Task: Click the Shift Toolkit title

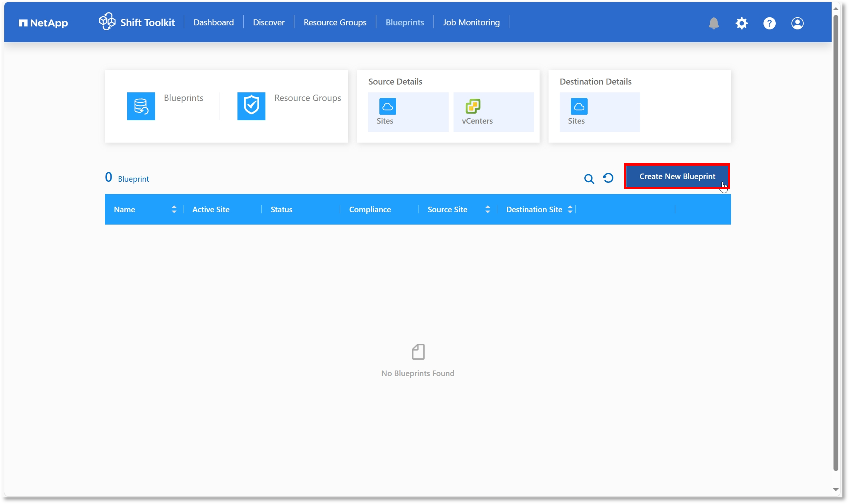Action: pyautogui.click(x=148, y=23)
